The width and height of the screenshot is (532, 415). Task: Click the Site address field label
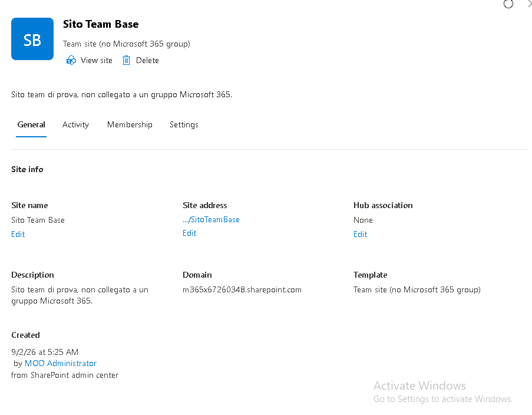[204, 205]
